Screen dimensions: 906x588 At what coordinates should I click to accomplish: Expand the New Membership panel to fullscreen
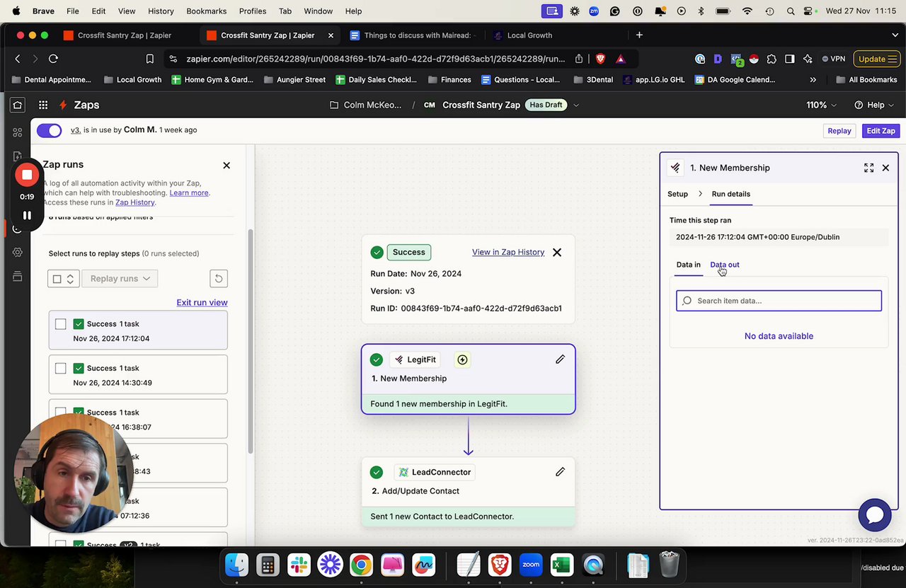point(868,168)
